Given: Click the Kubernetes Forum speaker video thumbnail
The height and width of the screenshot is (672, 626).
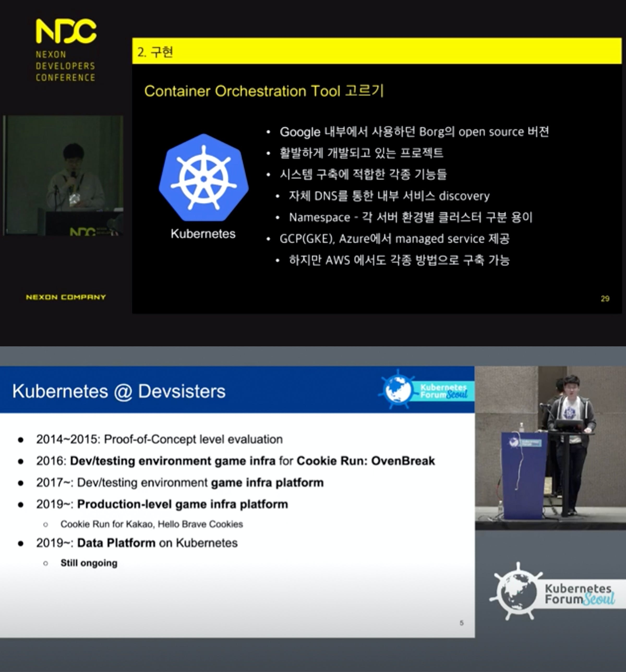Looking at the screenshot, I should pyautogui.click(x=550, y=448).
